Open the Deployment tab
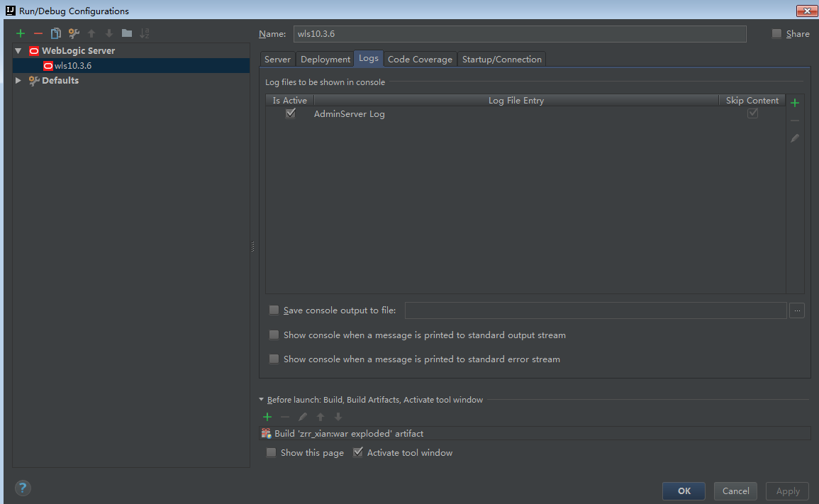Screen dimensions: 819x504 pos(325,59)
